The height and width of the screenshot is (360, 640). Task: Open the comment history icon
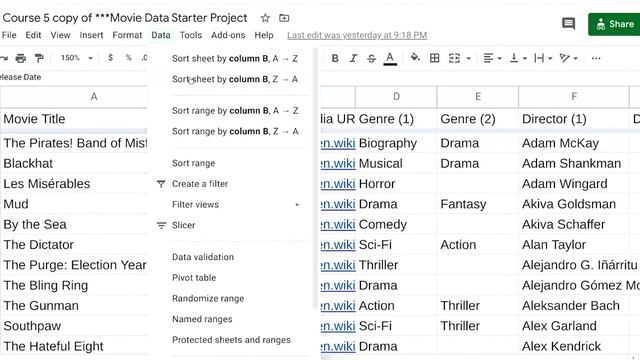tap(568, 23)
